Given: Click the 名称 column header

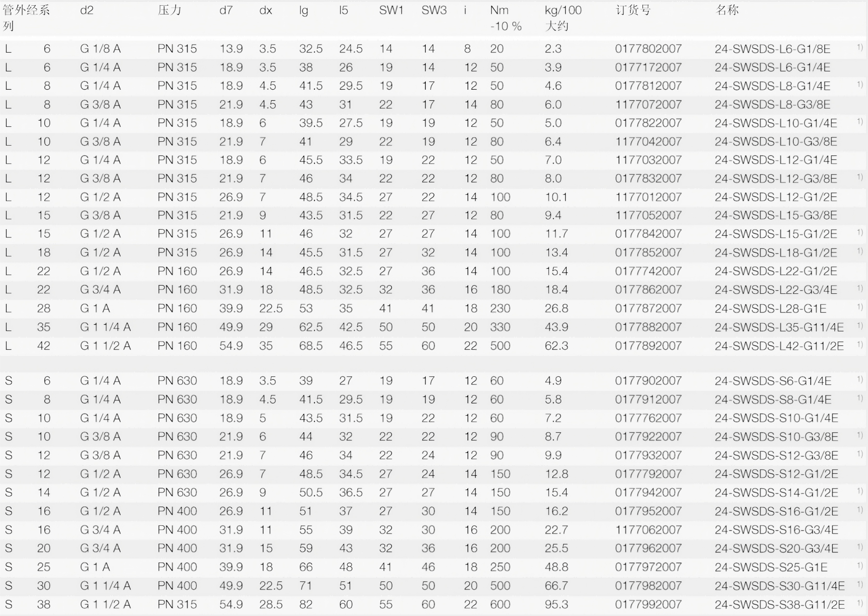Looking at the screenshot, I should pyautogui.click(x=727, y=10).
